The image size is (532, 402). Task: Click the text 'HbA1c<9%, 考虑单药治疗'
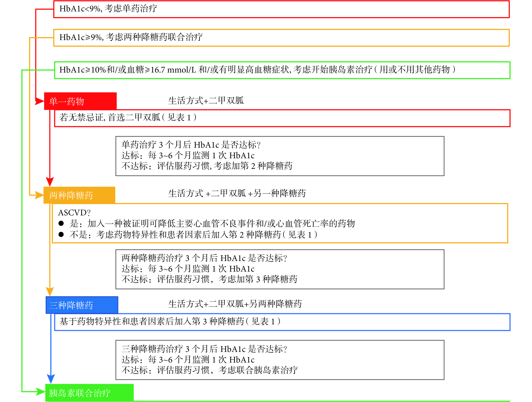[108, 9]
